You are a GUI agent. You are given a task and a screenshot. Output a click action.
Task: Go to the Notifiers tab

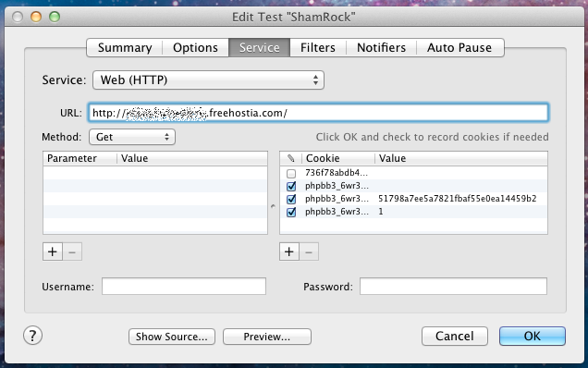point(382,48)
